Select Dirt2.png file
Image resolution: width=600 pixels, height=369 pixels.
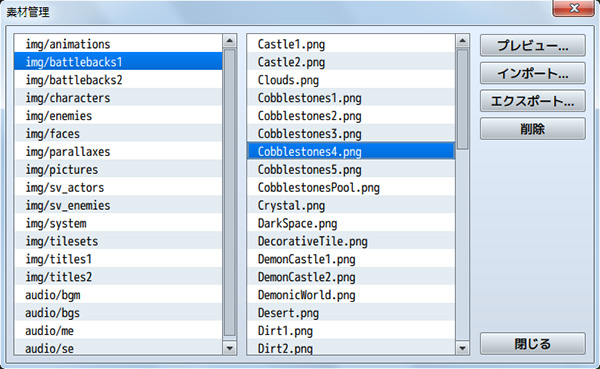(x=351, y=348)
